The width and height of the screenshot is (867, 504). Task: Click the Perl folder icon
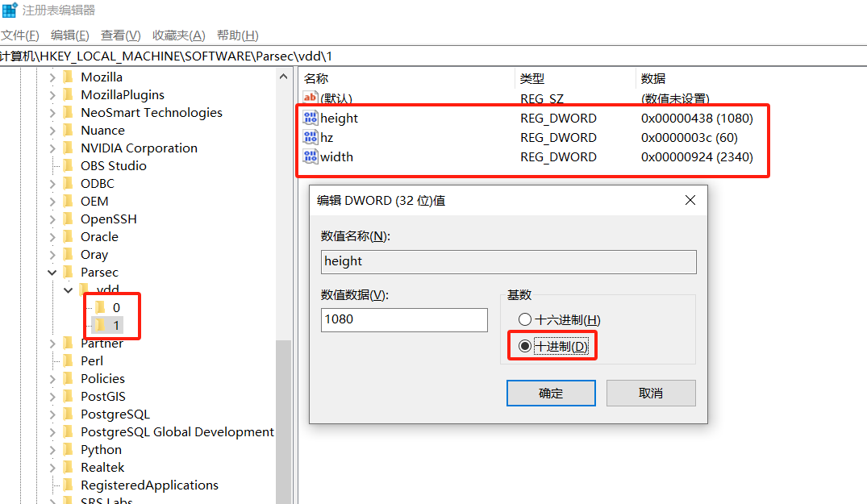pyautogui.click(x=69, y=360)
